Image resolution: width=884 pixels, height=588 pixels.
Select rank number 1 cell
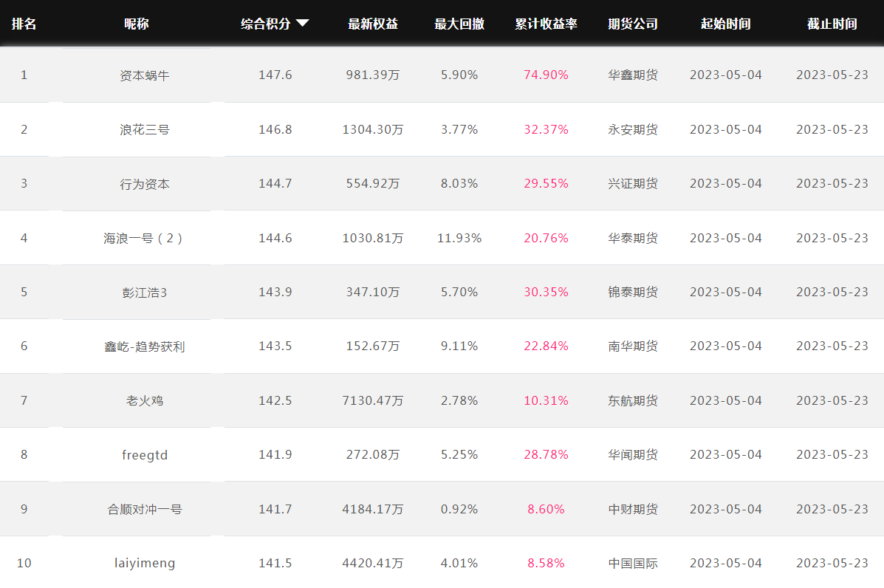coord(24,75)
